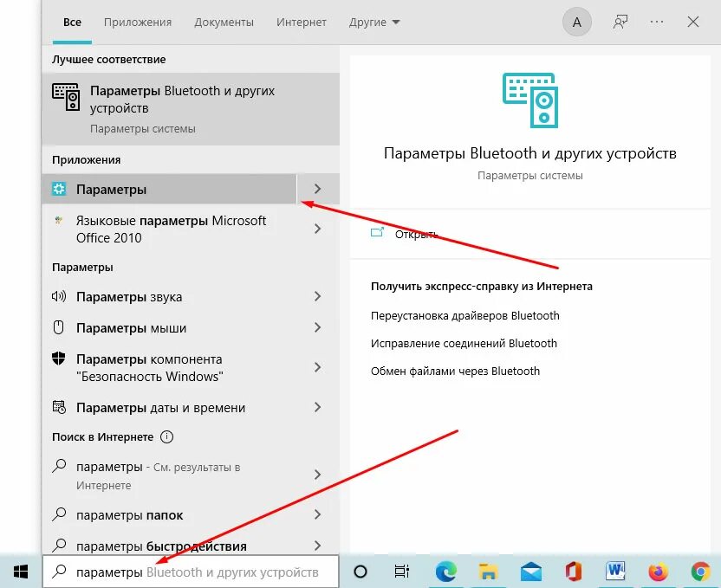The height and width of the screenshot is (588, 721).
Task: Click the Cortana circle icon in taskbar
Action: click(x=360, y=572)
